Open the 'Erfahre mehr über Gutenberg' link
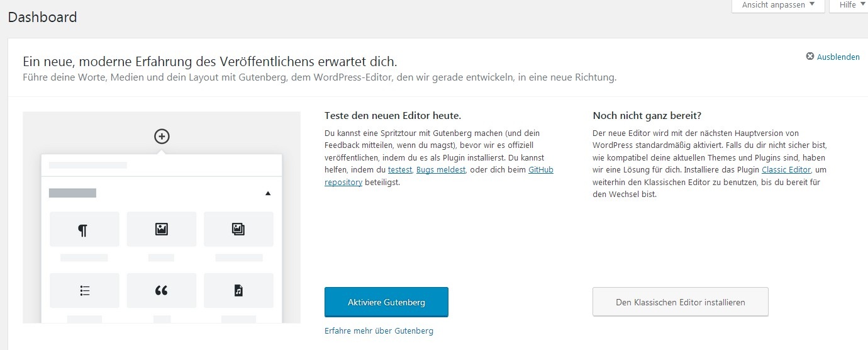This screenshot has height=350, width=868. click(379, 330)
